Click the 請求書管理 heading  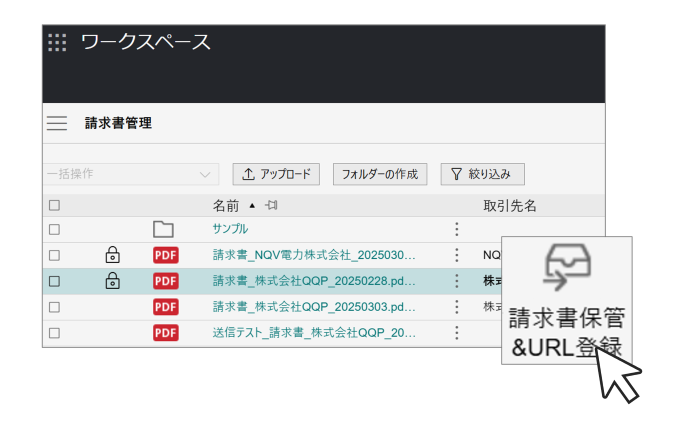(118, 123)
